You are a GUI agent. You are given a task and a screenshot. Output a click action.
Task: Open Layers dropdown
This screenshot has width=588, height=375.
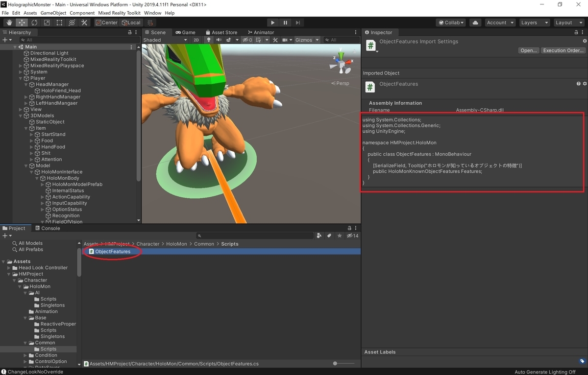click(x=534, y=23)
